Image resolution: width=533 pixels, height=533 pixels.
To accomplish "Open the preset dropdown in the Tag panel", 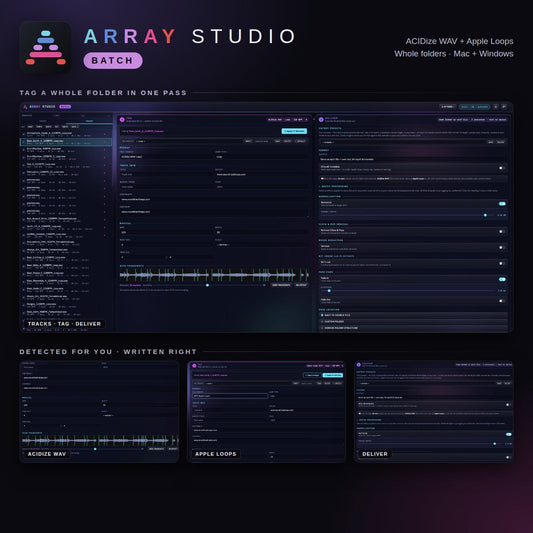I will [x=189, y=141].
